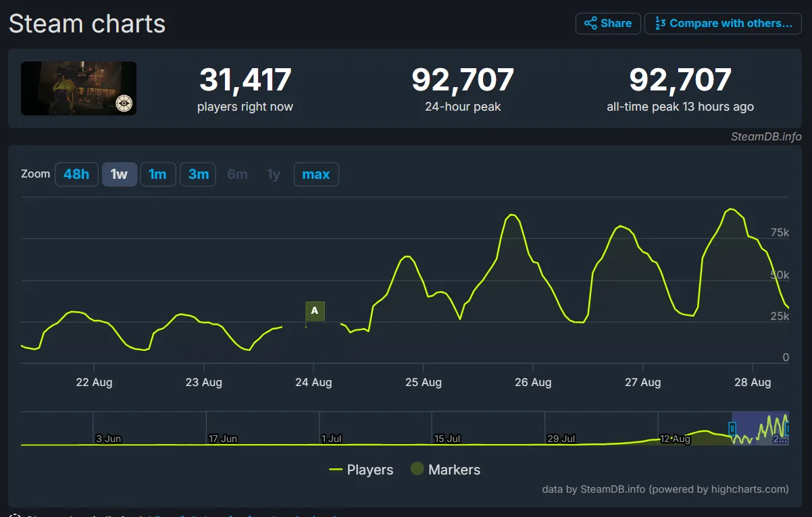Image resolution: width=812 pixels, height=517 pixels.
Task: Select the 1w zoom range
Action: [x=120, y=174]
